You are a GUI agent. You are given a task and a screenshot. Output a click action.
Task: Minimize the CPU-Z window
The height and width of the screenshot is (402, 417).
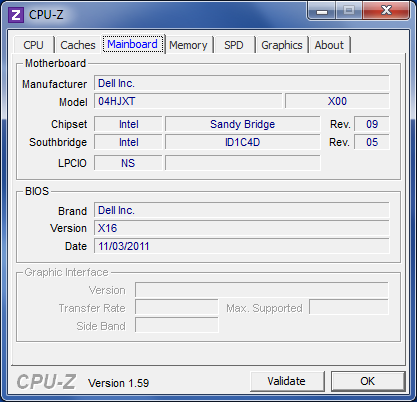point(321,11)
